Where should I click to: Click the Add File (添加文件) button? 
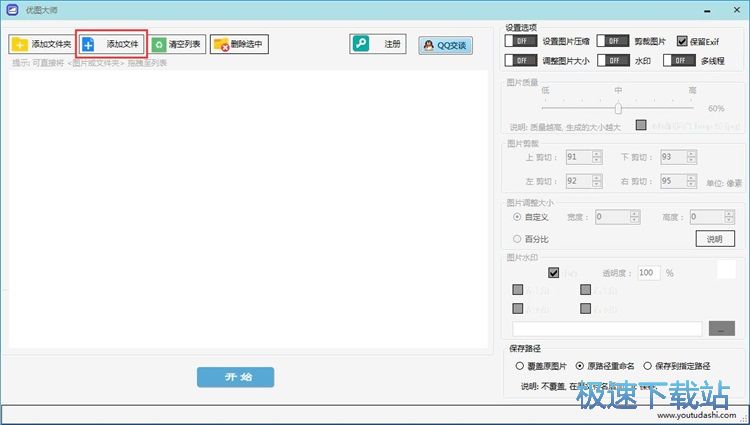(111, 44)
